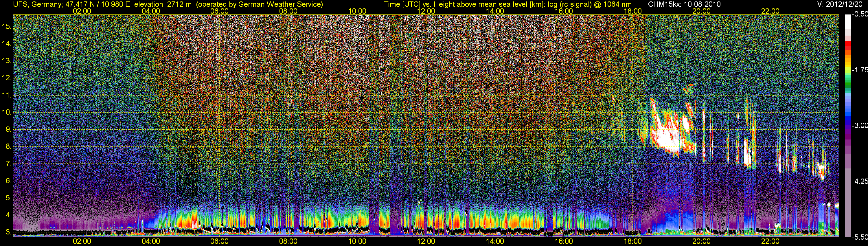Click the "22:00" label on the bottom time axis

(x=770, y=241)
